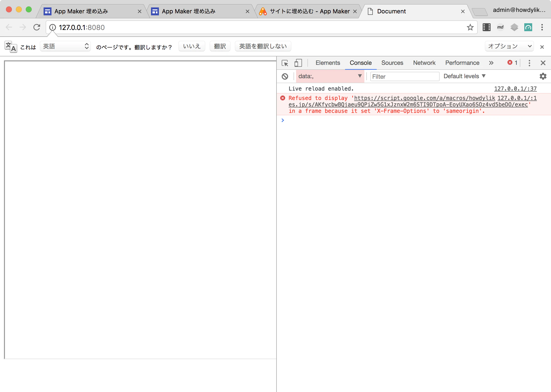The width and height of the screenshot is (551, 392).
Task: Bookmark page with the star icon
Action: (x=470, y=27)
